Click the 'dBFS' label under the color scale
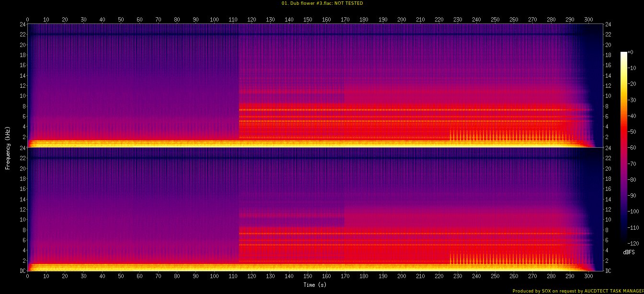 [629, 252]
